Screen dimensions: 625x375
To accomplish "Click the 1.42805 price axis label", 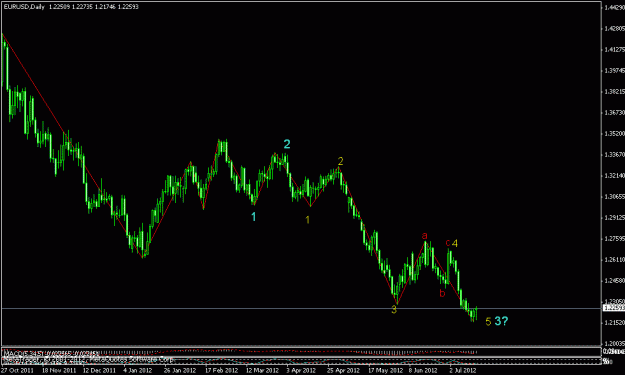I will pyautogui.click(x=614, y=28).
